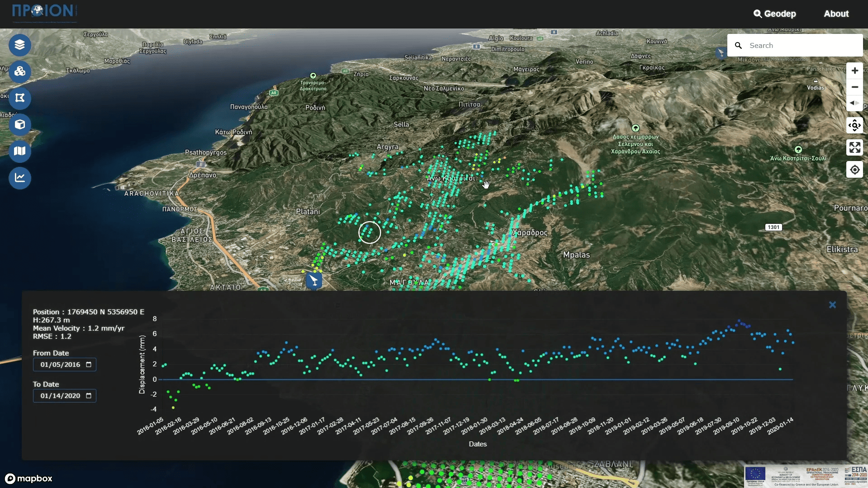868x488 pixels.
Task: Open the basemap selector map icon
Action: [x=20, y=151]
